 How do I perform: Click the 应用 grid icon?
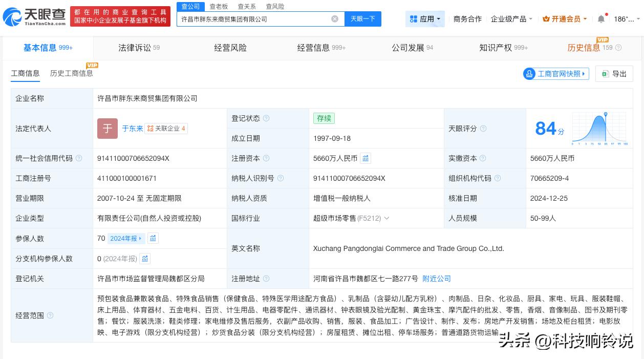click(x=414, y=19)
